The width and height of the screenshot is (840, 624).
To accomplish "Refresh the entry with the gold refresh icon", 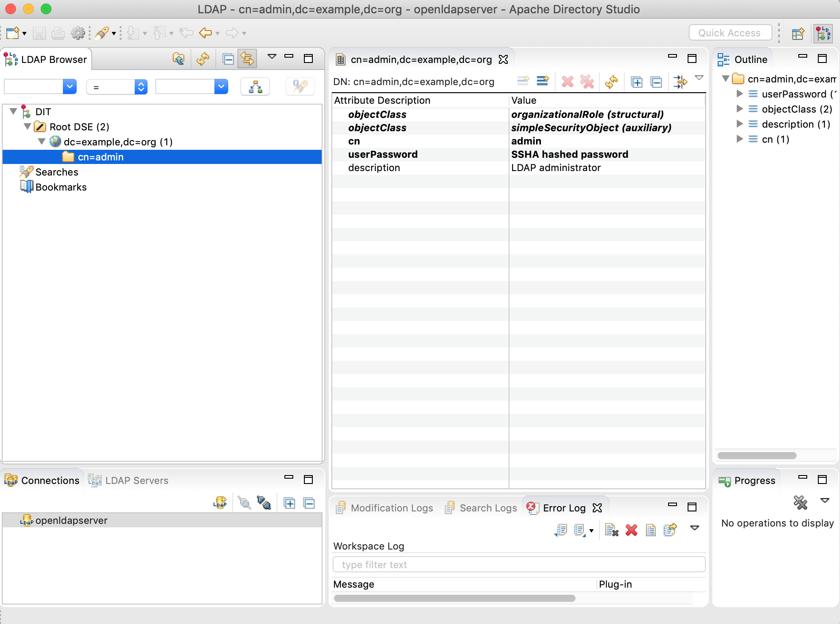I will click(x=612, y=82).
